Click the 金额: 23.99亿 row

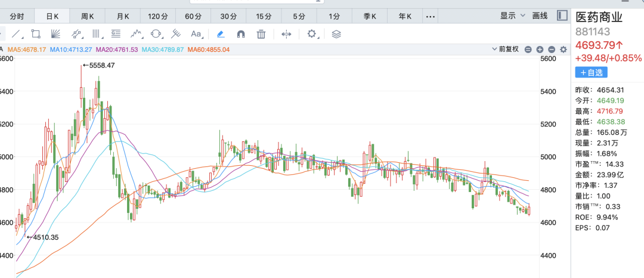[x=599, y=175]
